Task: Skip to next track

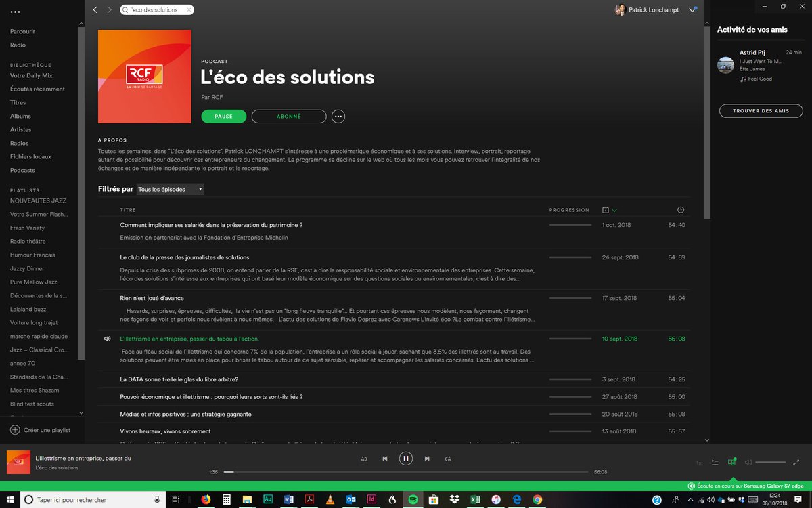Action: coord(427,459)
